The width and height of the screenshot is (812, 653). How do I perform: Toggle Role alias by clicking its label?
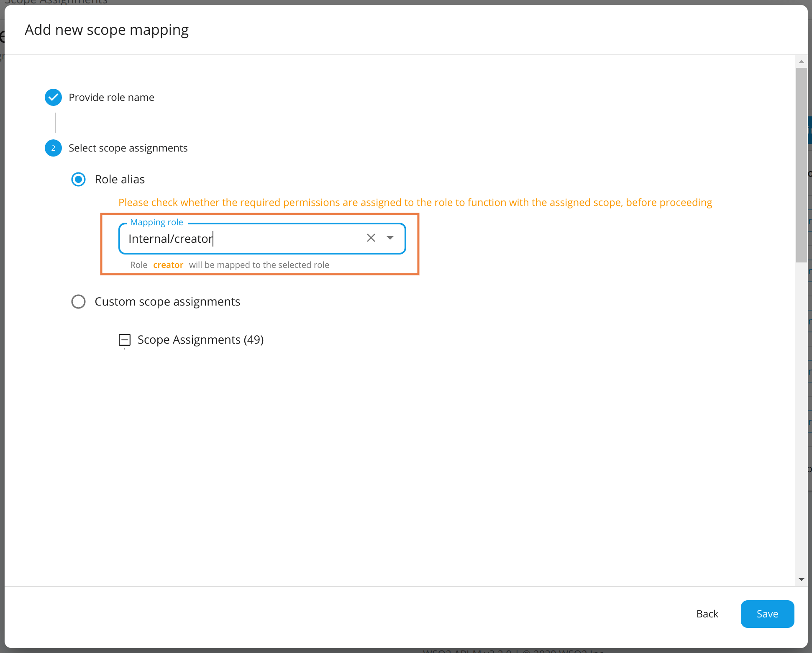(x=119, y=179)
